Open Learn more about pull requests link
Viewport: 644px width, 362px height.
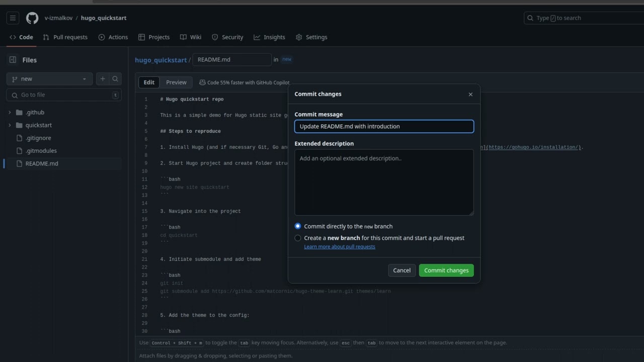pos(340,247)
